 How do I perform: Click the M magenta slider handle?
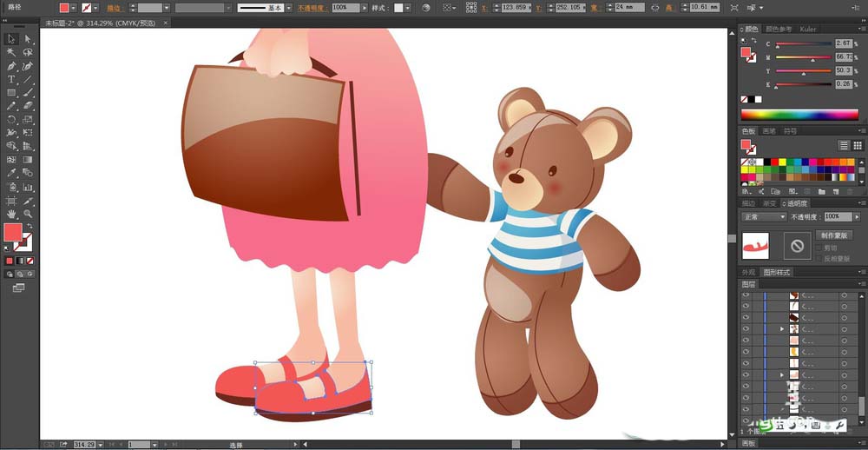point(812,59)
